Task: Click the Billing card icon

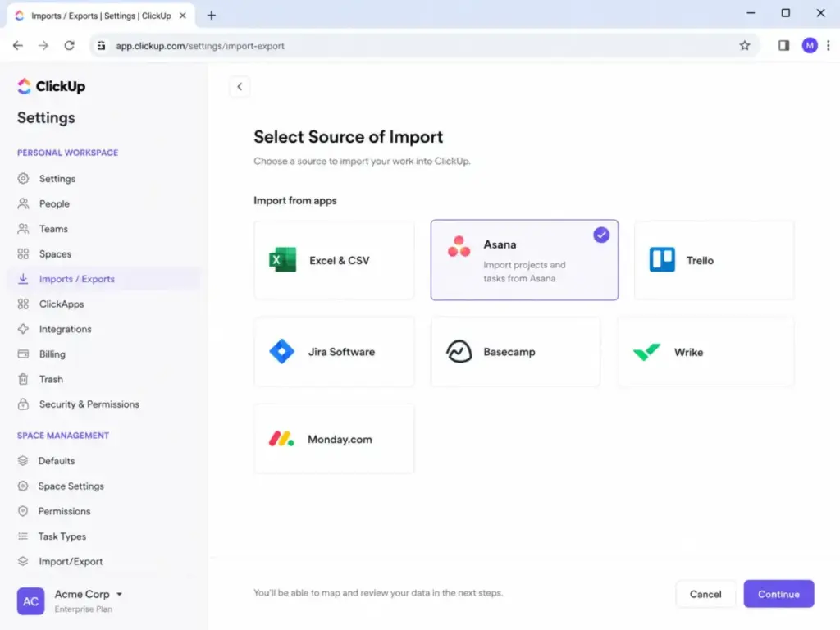Action: point(23,354)
